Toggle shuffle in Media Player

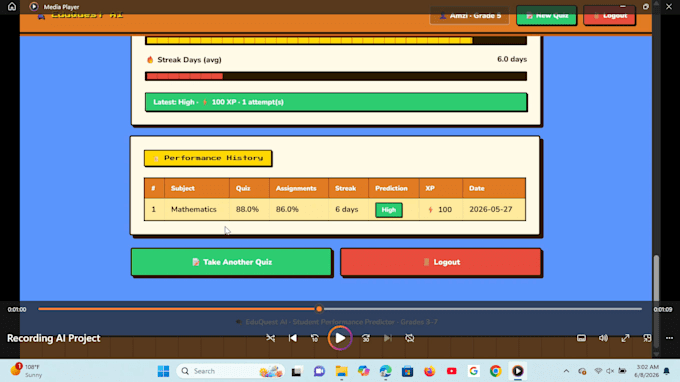click(271, 338)
